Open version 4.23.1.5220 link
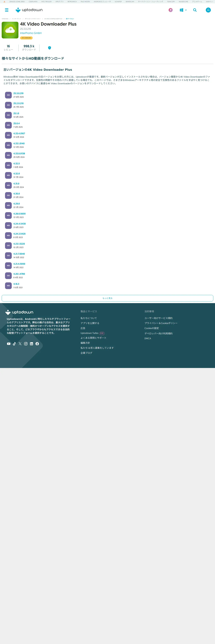Viewport: 215px width, 644px height. click(19, 244)
